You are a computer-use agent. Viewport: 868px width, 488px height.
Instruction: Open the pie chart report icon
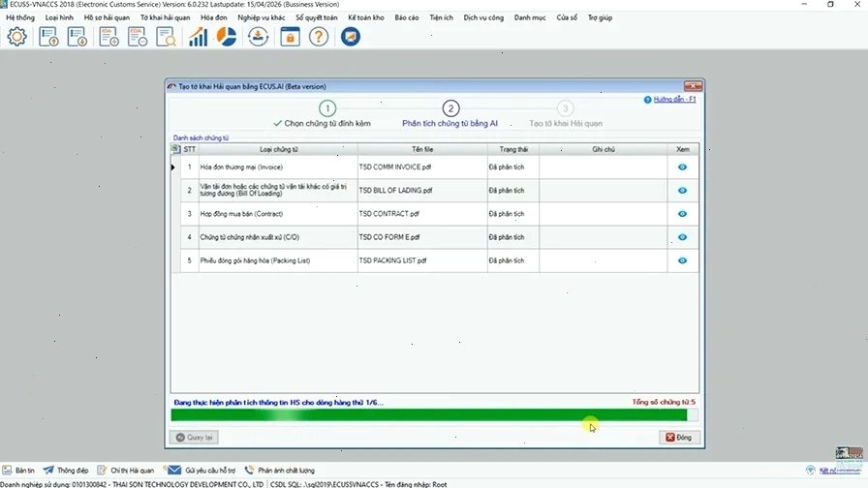[x=226, y=37]
